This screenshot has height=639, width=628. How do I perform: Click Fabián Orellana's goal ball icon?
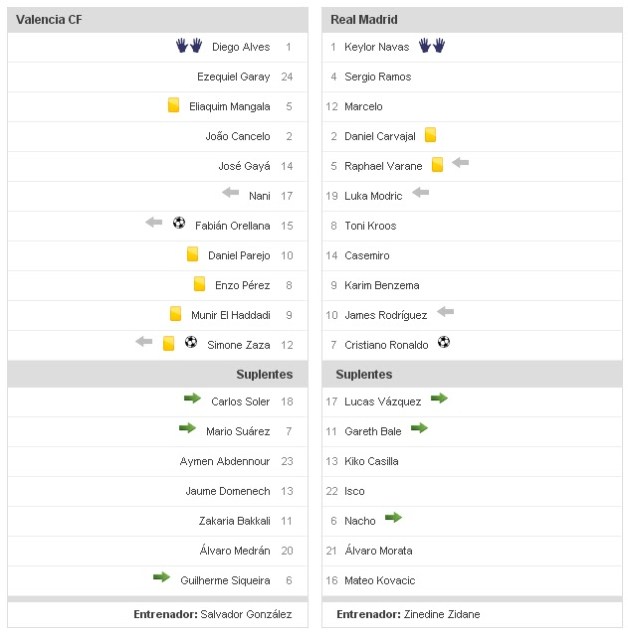tap(179, 224)
